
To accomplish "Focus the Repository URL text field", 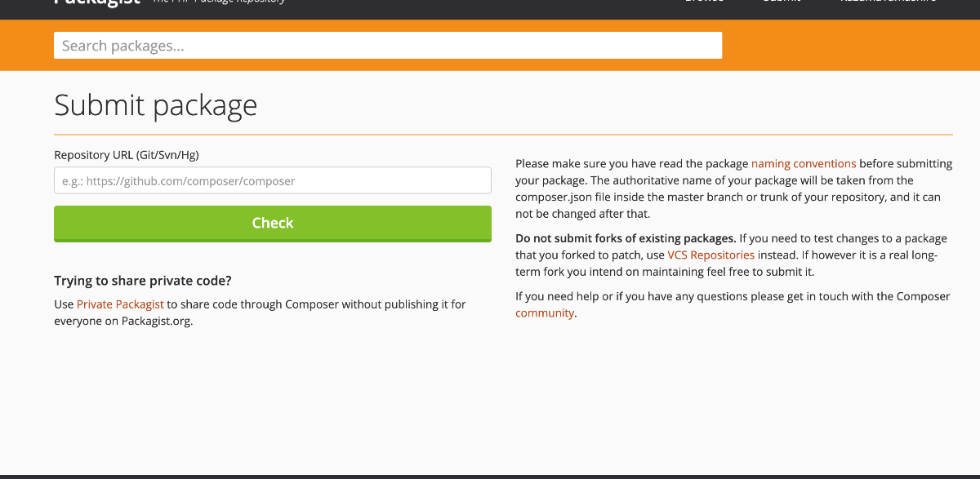I will click(273, 180).
